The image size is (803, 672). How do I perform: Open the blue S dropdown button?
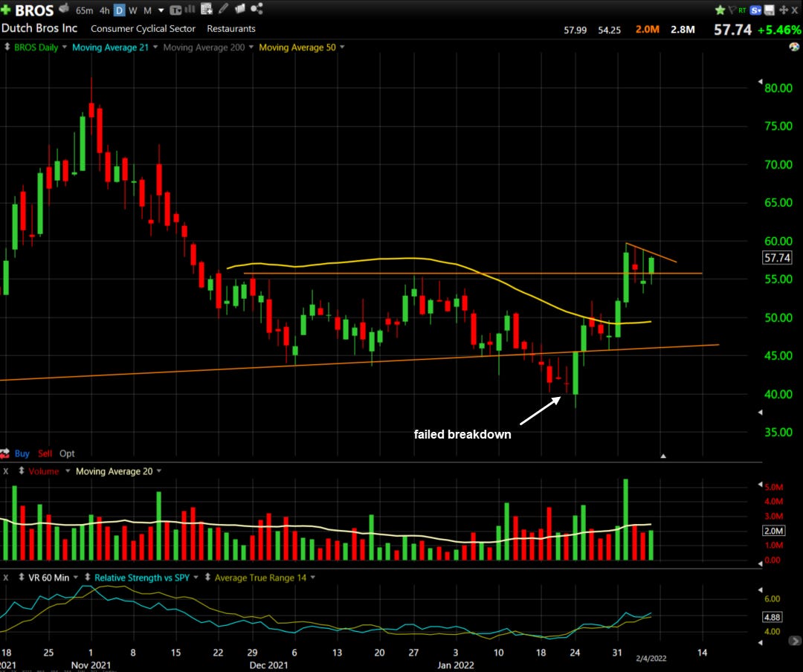pos(755,10)
